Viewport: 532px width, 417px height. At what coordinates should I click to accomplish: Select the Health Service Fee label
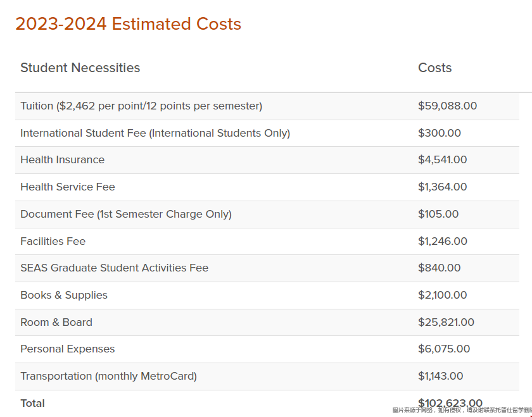tap(68, 187)
